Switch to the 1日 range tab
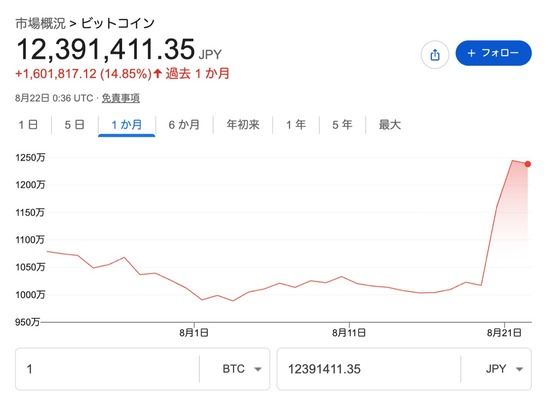 (28, 125)
